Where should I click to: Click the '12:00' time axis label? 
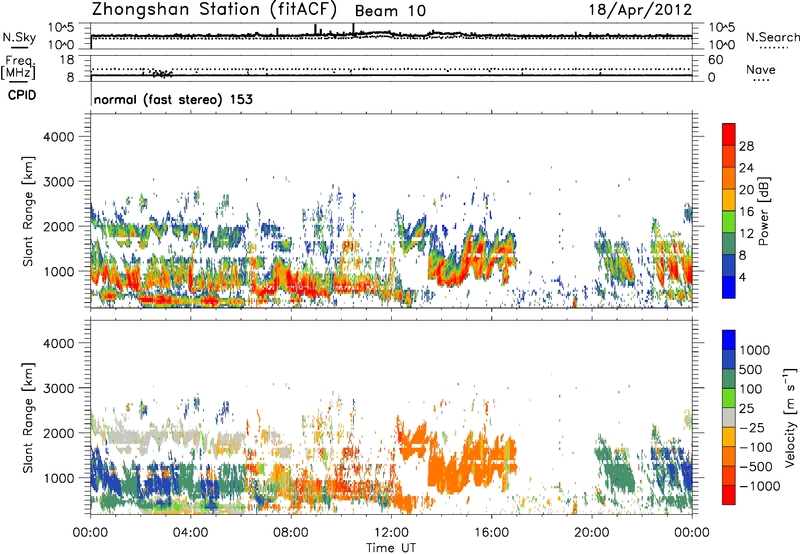[x=391, y=533]
